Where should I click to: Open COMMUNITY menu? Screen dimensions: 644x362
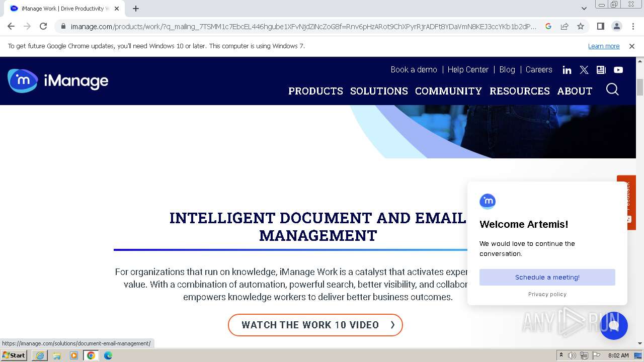pos(448,91)
